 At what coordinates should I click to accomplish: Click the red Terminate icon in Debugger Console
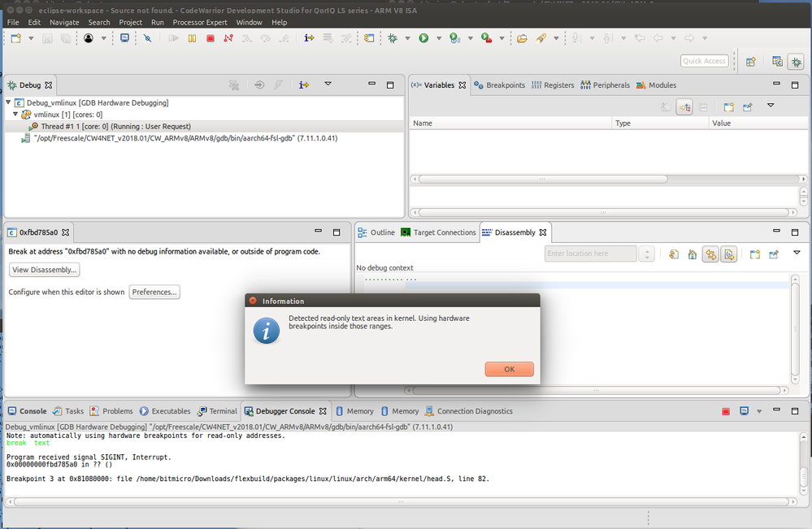tap(726, 411)
